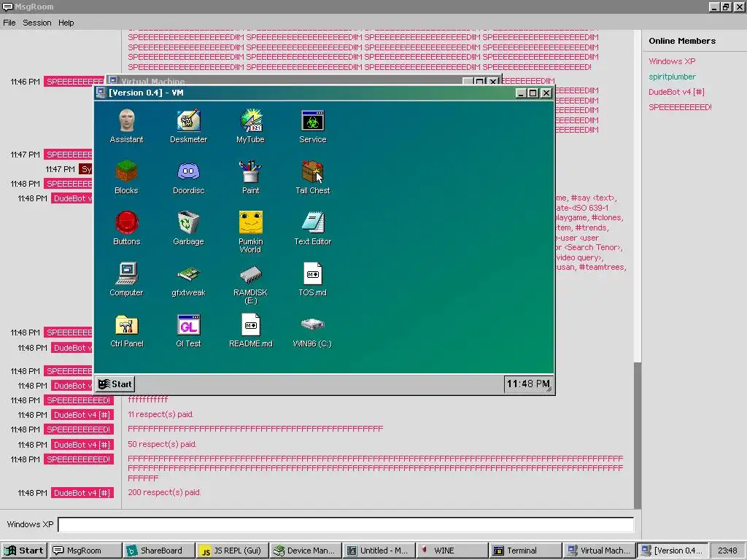Click the '200 respect(s) paid.' message
Image resolution: width=747 pixels, height=560 pixels.
164,492
